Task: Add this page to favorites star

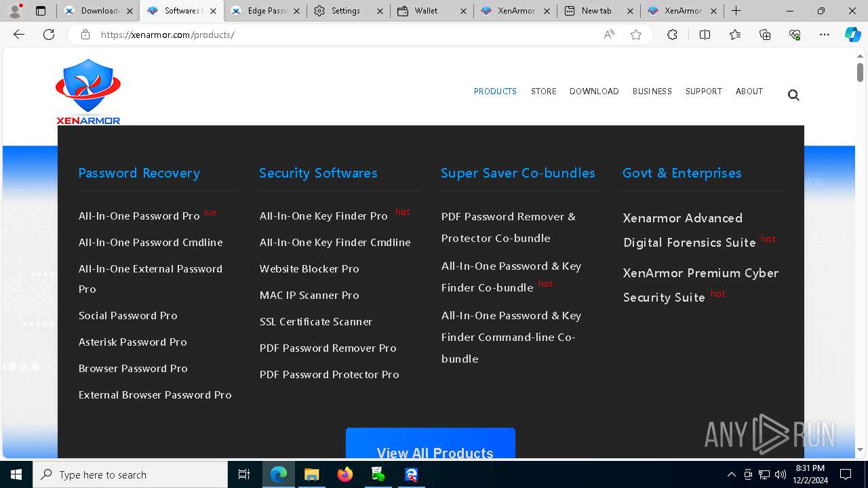Action: [636, 35]
